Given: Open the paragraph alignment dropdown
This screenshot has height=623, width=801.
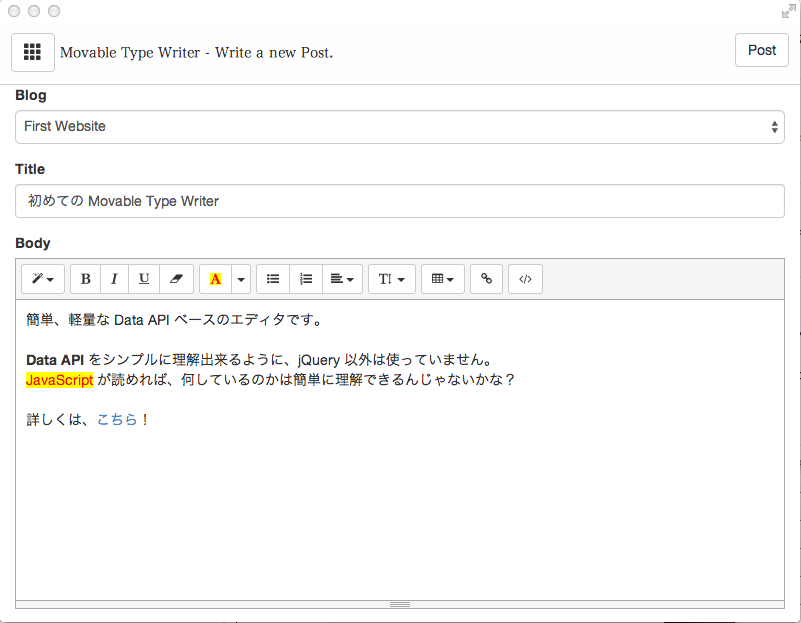Looking at the screenshot, I should [x=342, y=279].
